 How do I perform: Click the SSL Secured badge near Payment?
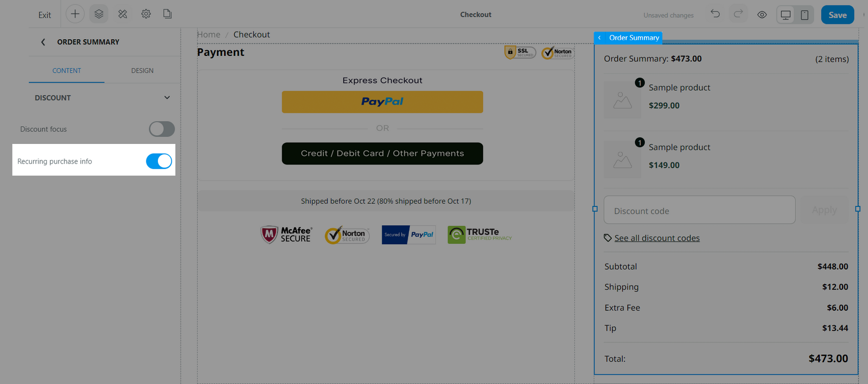click(x=520, y=52)
